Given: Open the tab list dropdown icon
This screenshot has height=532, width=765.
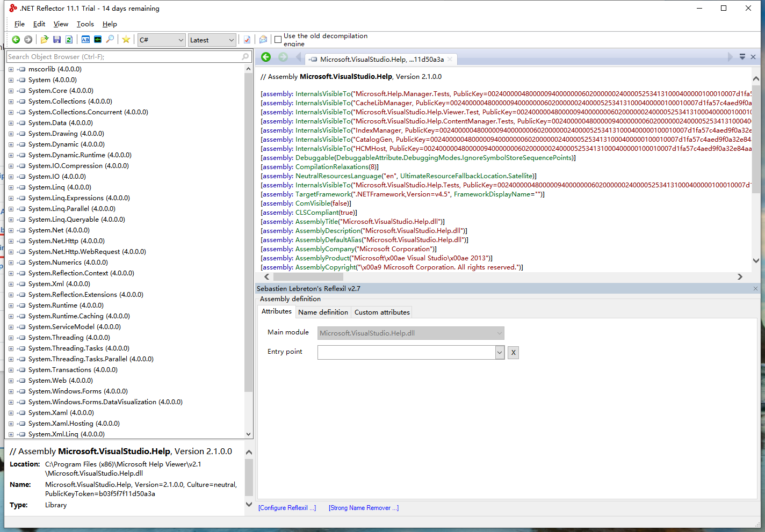Looking at the screenshot, I should (742, 57).
